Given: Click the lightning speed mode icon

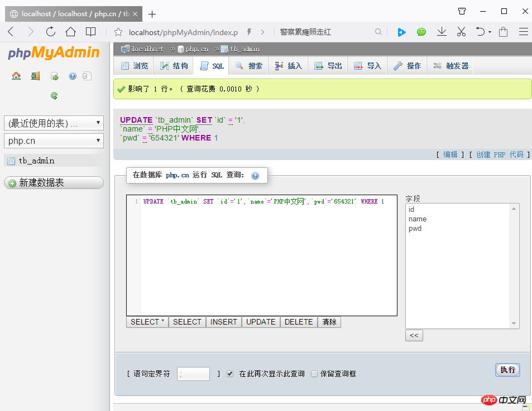Looking at the screenshot, I should pos(250,32).
